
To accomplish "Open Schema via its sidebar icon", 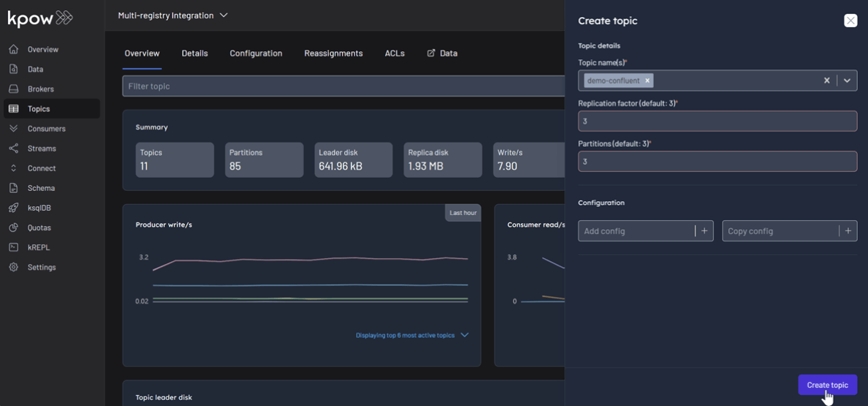I will (x=13, y=188).
